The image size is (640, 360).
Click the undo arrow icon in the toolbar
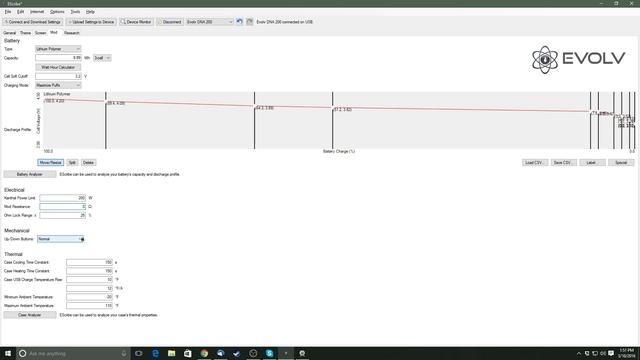[x=240, y=22]
